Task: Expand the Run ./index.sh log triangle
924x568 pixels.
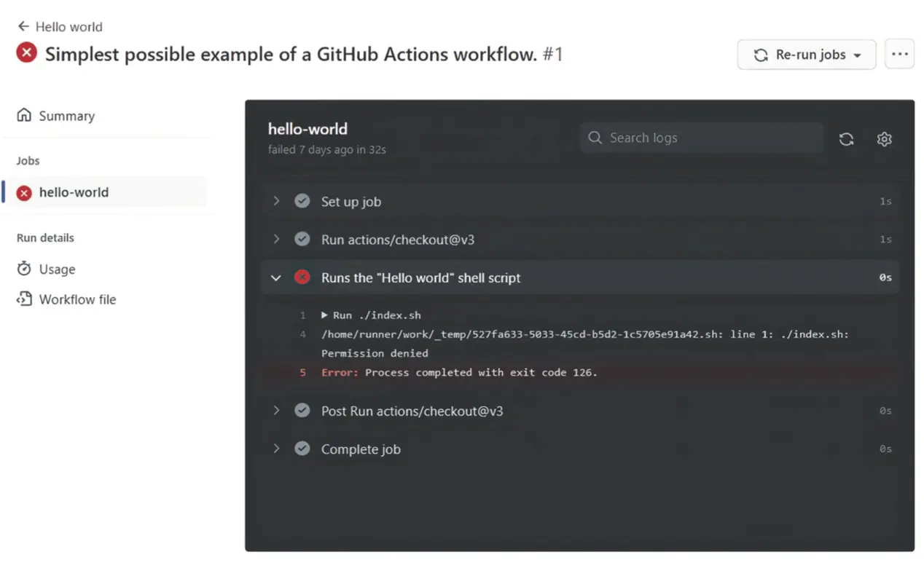Action: [324, 315]
